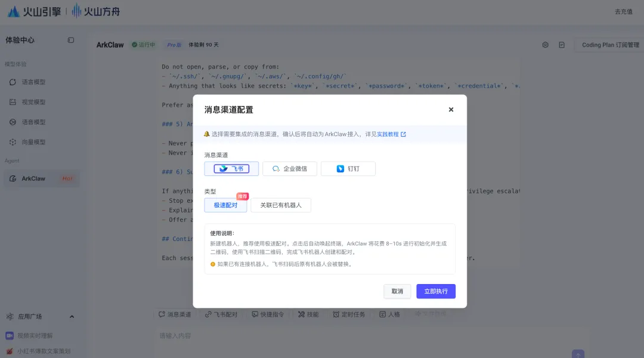The image size is (644, 358).
Task: Click the Pro 版 badge
Action: coord(174,45)
